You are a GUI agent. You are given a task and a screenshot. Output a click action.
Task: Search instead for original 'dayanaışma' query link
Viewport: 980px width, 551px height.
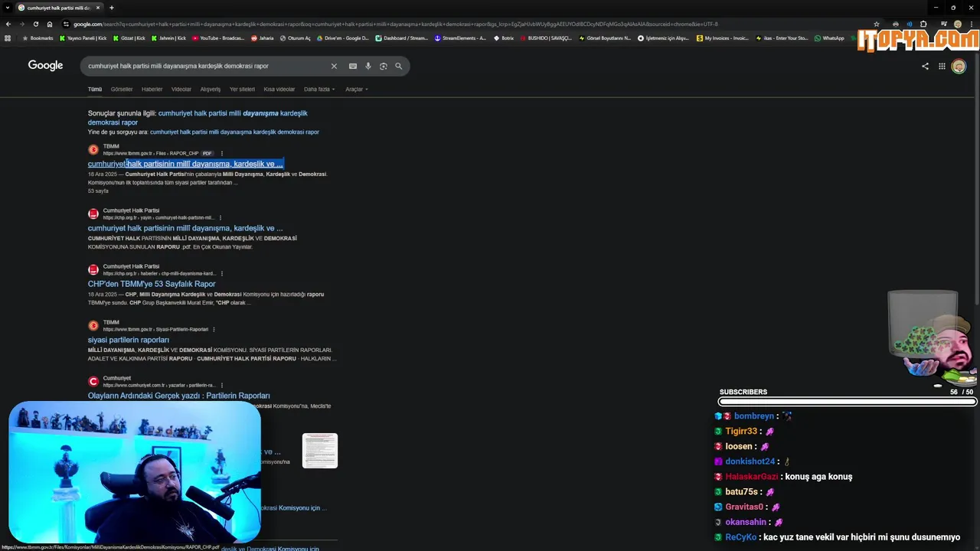(x=234, y=132)
